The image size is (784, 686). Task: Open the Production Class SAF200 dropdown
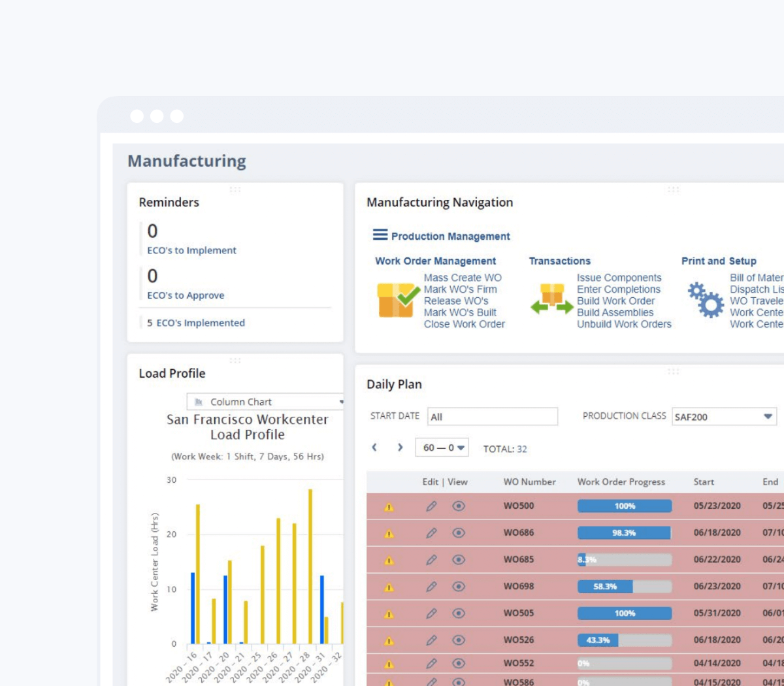coord(724,417)
